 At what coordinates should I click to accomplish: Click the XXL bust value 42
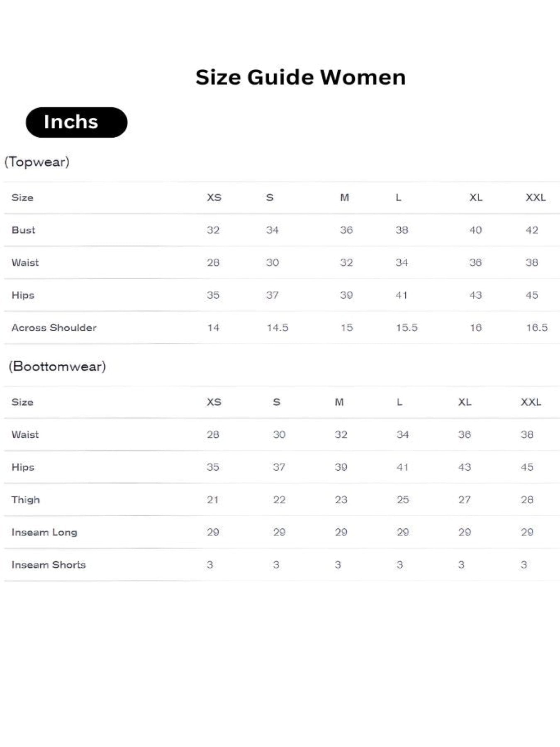(x=532, y=230)
